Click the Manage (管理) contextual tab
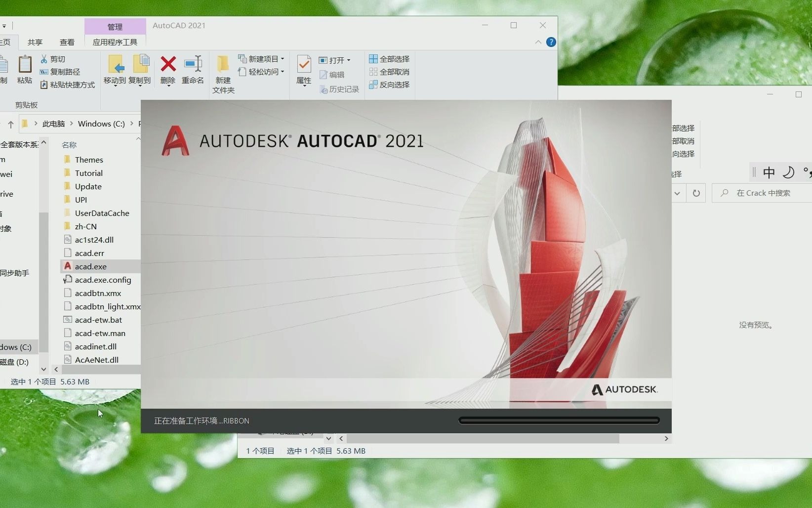The image size is (812, 508). click(x=115, y=27)
